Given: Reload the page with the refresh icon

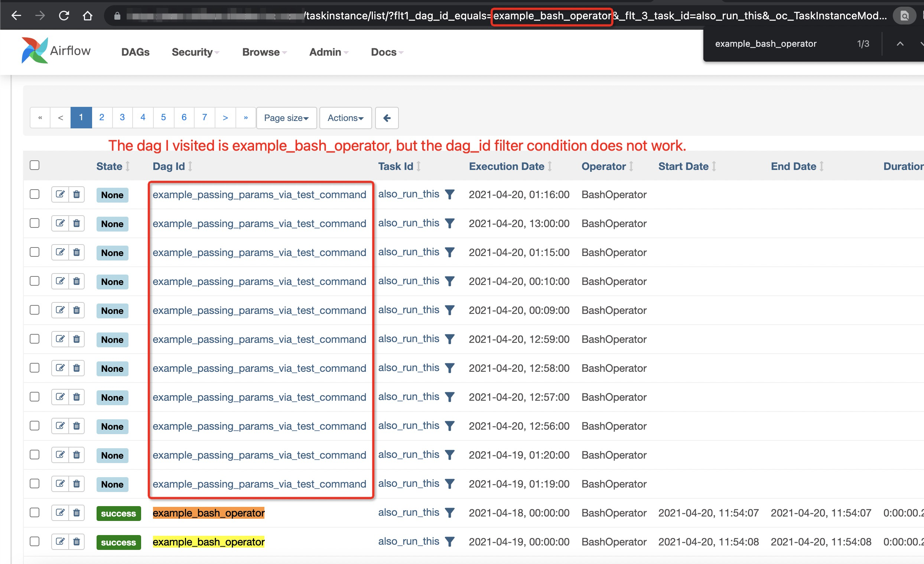Looking at the screenshot, I should click(64, 15).
